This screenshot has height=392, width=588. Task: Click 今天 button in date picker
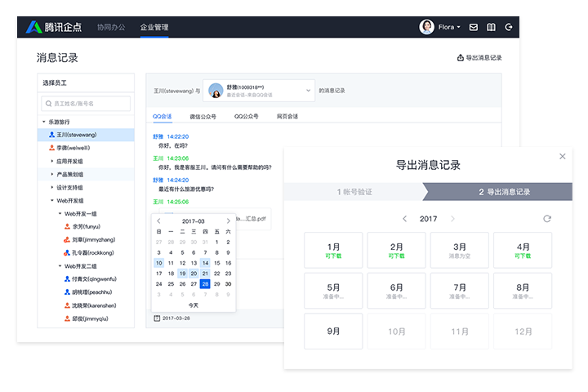click(x=194, y=305)
